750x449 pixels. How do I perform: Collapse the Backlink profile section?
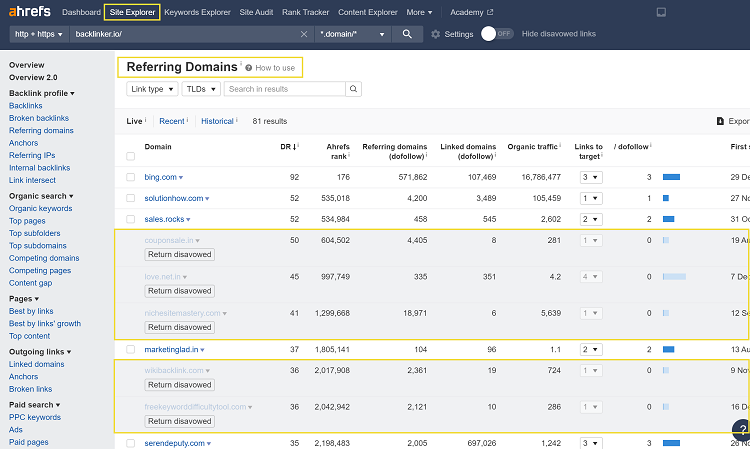point(42,93)
